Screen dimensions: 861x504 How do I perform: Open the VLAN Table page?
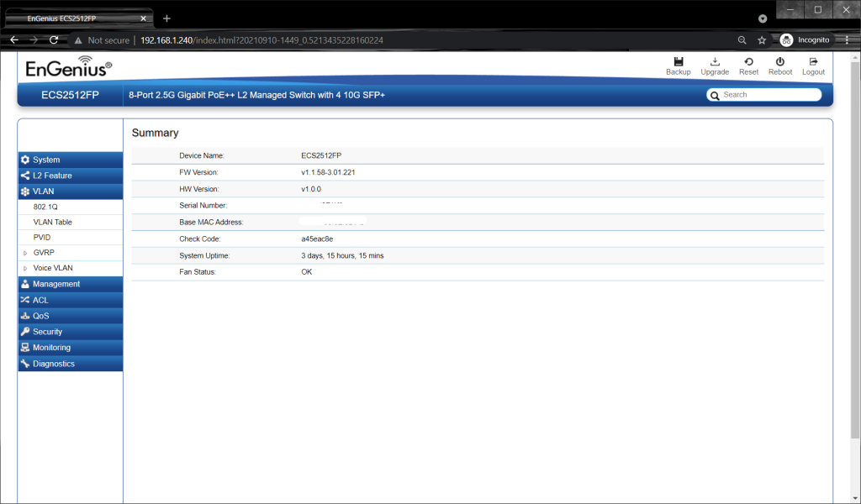52,222
